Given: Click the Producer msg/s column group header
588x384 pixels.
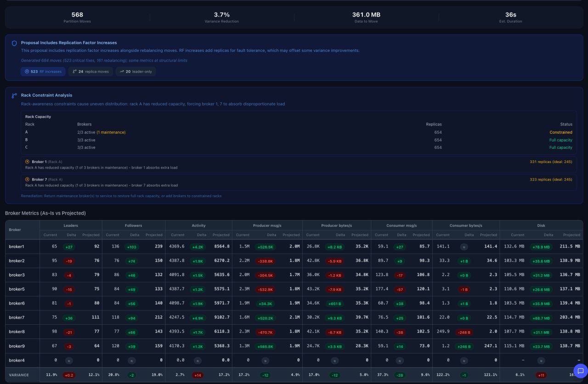Looking at the screenshot, I should (x=267, y=226).
